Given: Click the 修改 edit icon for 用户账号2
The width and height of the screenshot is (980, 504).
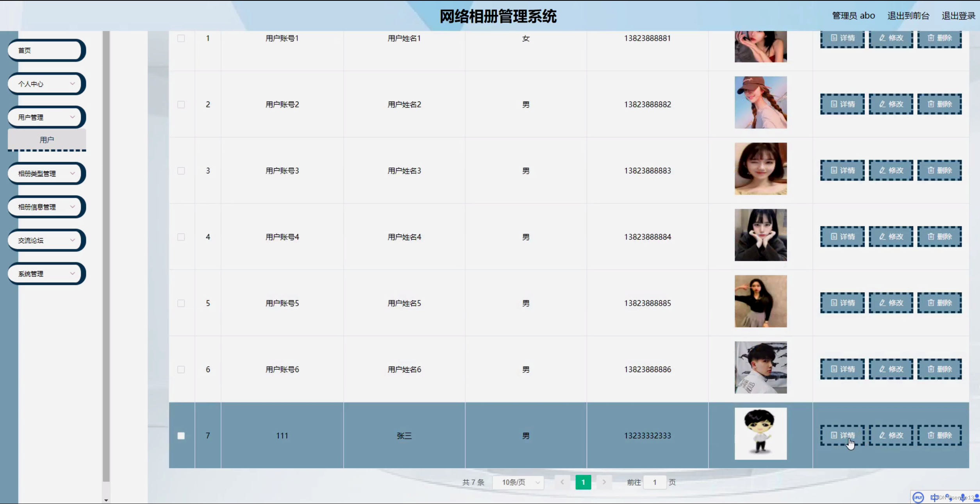Looking at the screenshot, I should (891, 104).
